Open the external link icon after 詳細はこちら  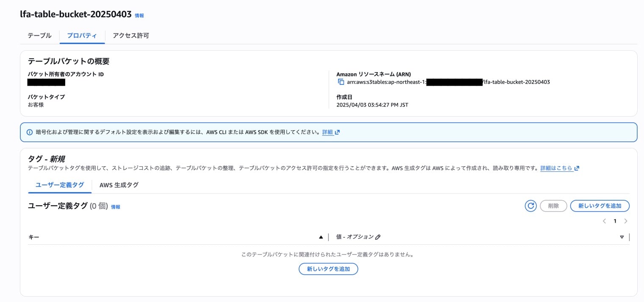point(576,168)
